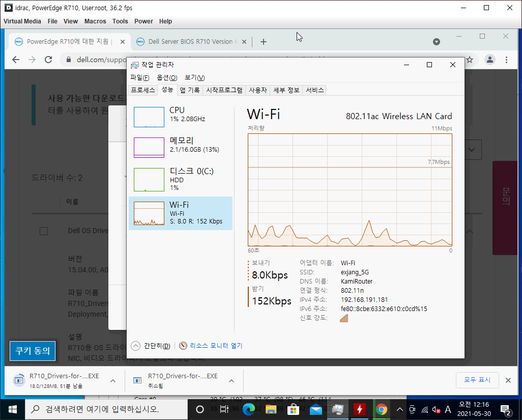Open Task Manager 옵션(O) menu
Viewport: 522px width, 420px height.
[x=167, y=77]
